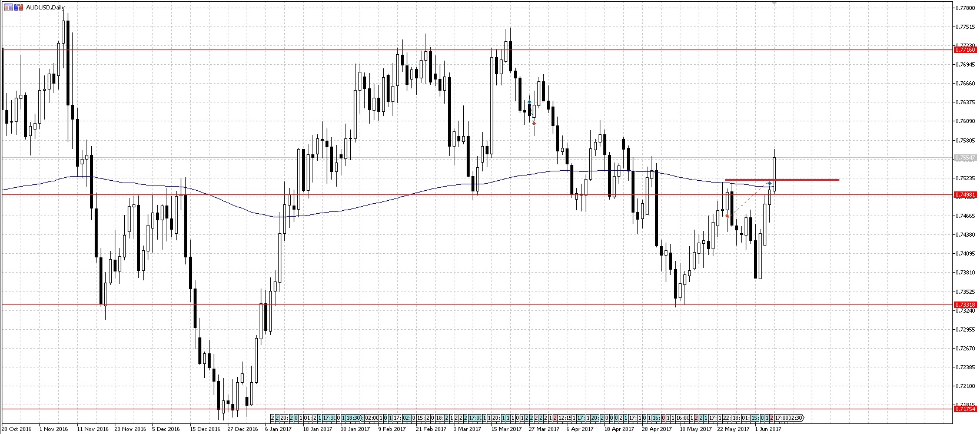980x434 pixels.
Task: Click the gray current price label 0.75547
Action: (965, 158)
